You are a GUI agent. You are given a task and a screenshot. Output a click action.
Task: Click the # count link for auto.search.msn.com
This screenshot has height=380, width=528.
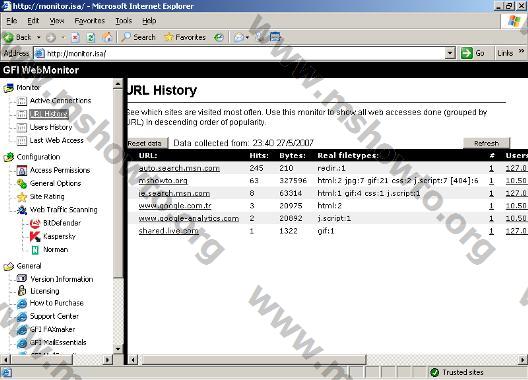click(491, 168)
